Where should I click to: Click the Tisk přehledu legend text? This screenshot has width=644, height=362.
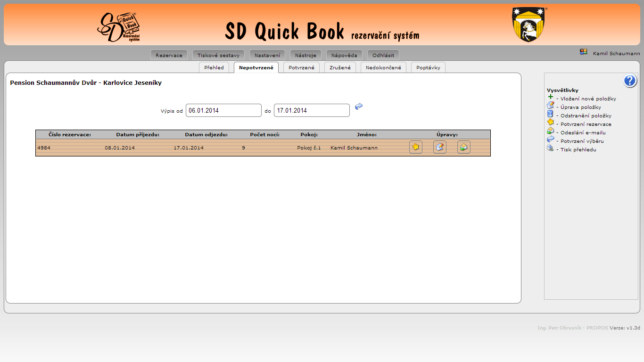(x=578, y=149)
